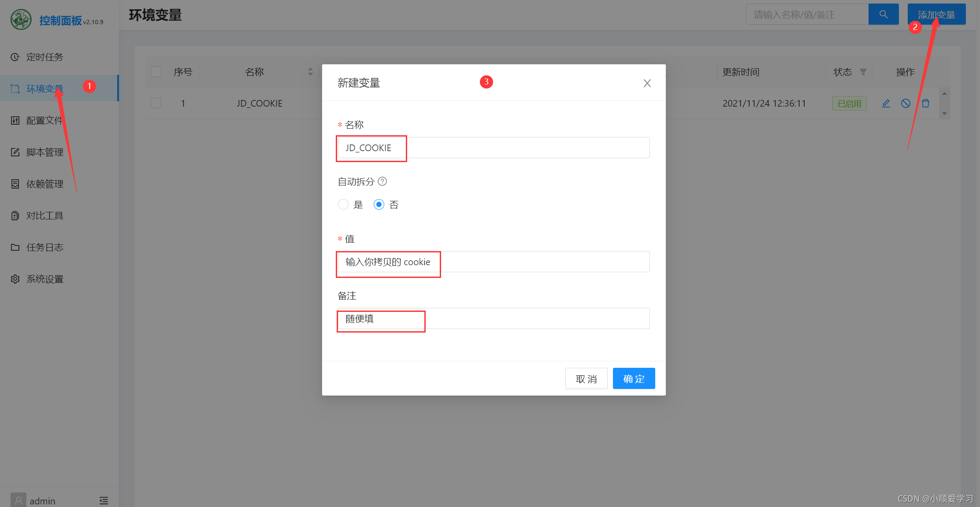Screen dimensions: 980x507
Task: Click the table scrollbar up arrow
Action: (x=944, y=93)
